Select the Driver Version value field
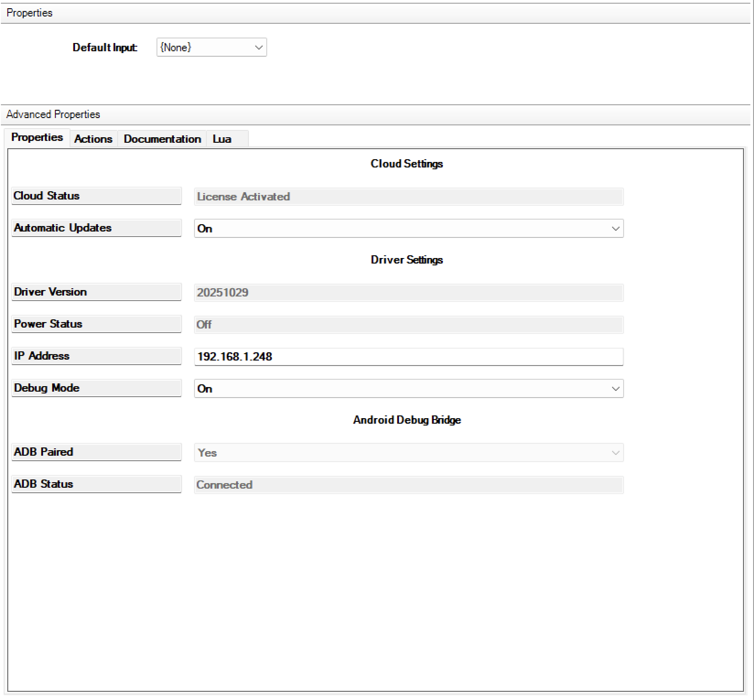Image resolution: width=754 pixels, height=700 pixels. point(408,292)
